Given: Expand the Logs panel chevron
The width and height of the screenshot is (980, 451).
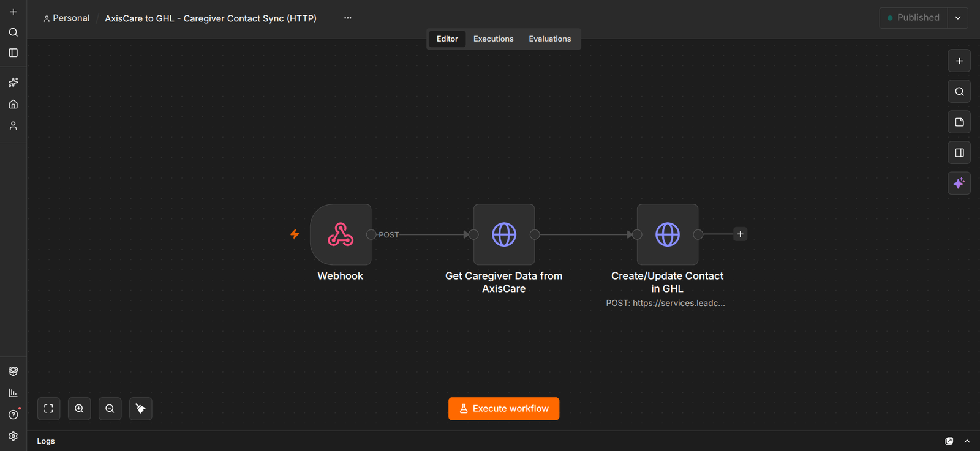Looking at the screenshot, I should (967, 441).
